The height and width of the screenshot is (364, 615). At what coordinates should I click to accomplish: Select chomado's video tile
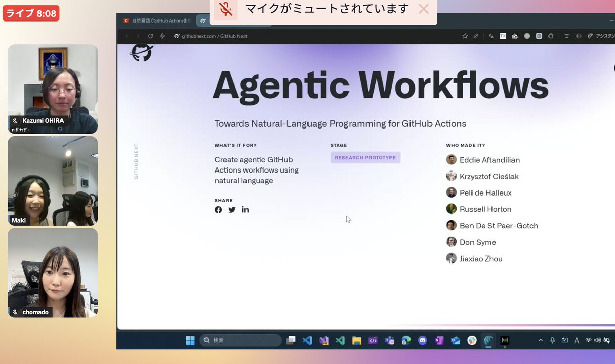point(53,273)
